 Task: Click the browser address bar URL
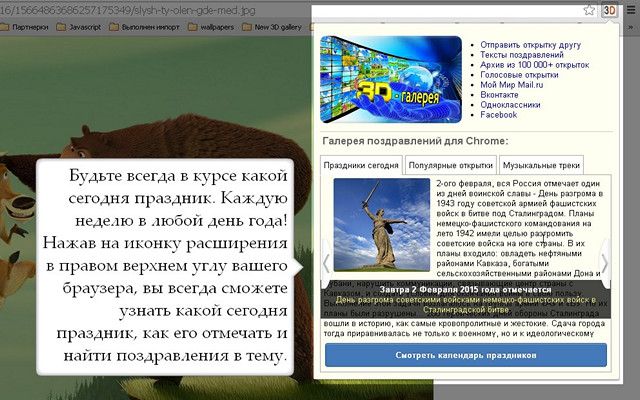click(x=128, y=10)
